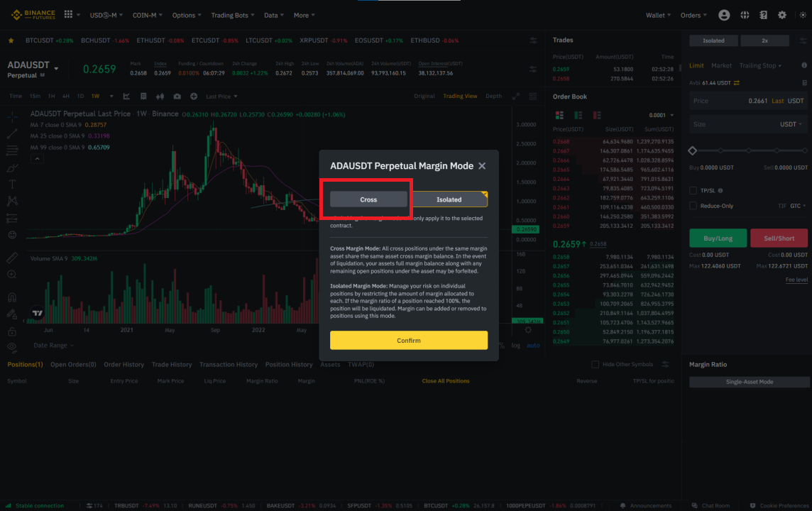
Task: Expand the COIN-M menu
Action: 147,15
